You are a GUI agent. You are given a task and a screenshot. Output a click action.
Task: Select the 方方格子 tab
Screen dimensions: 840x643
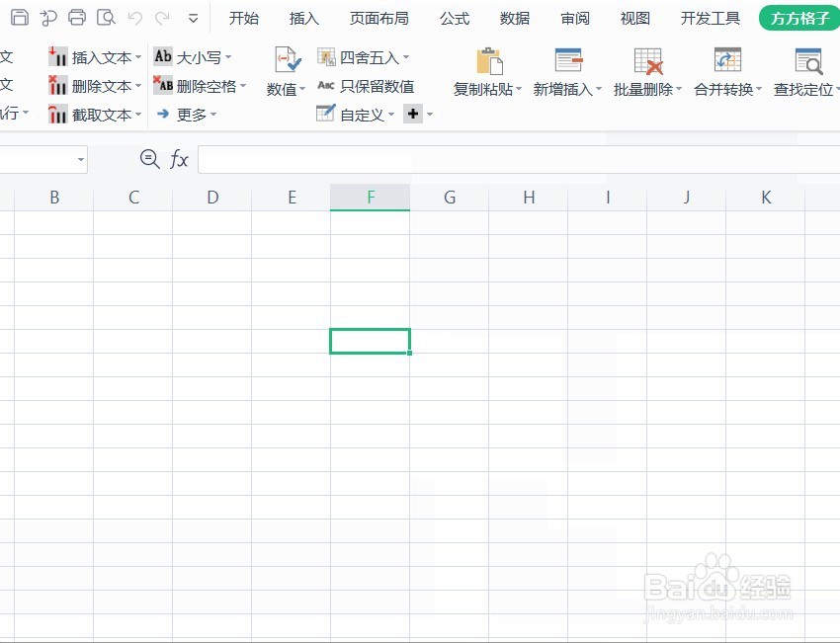799,18
